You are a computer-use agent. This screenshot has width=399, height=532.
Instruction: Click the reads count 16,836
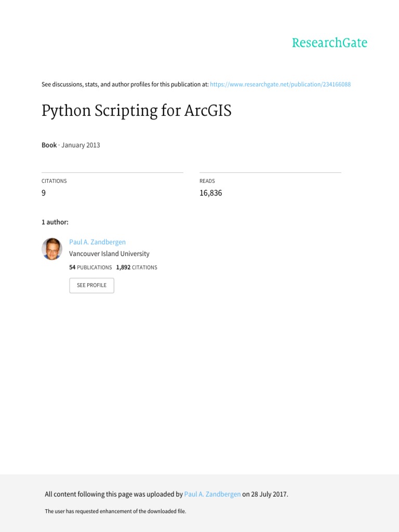click(x=210, y=193)
